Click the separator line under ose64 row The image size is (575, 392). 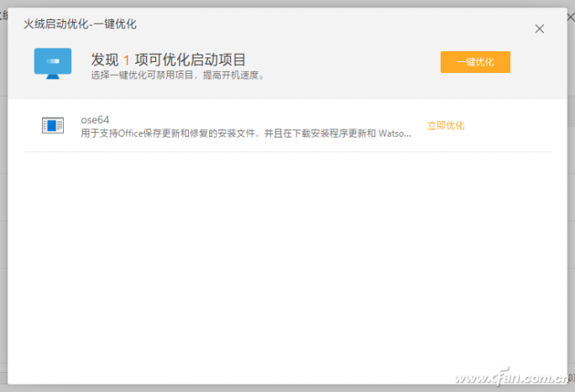[287, 151]
